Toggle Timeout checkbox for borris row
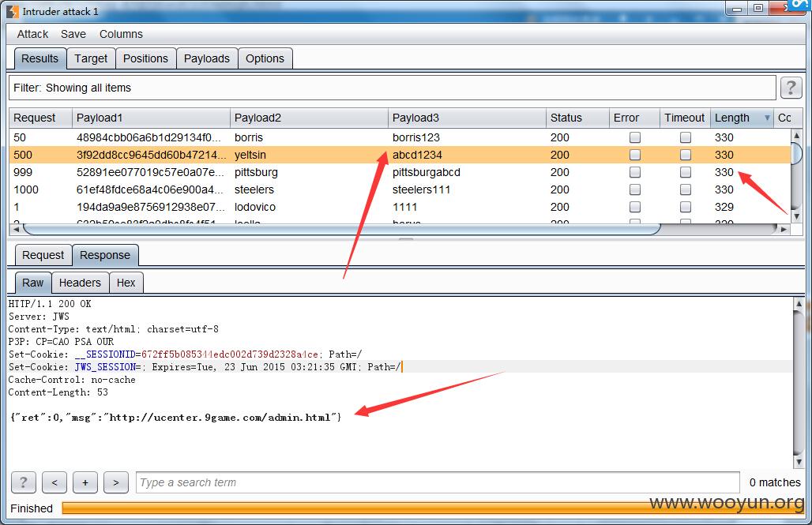The width and height of the screenshot is (812, 525). click(686, 137)
